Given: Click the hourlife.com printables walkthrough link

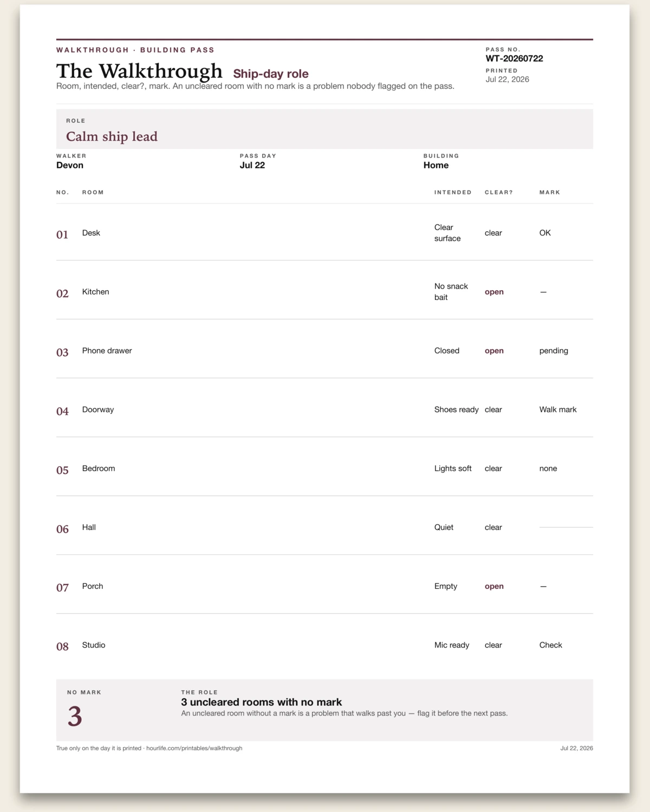Looking at the screenshot, I should point(194,748).
